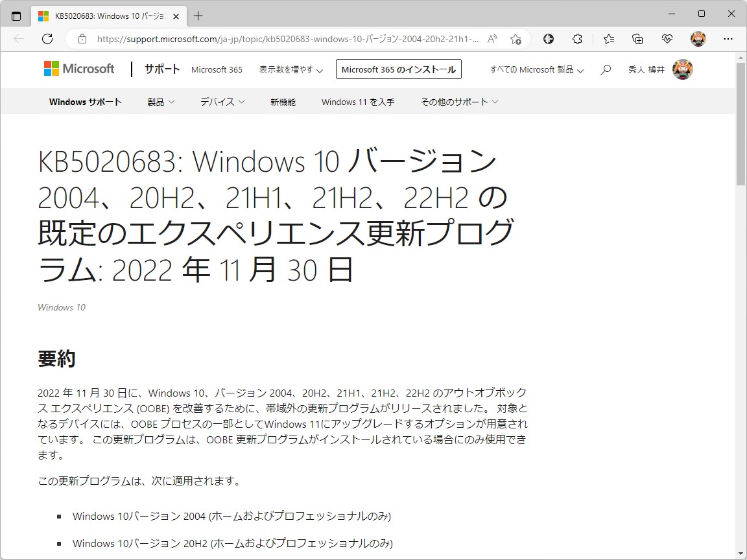Click the Microsoft logo

[x=78, y=68]
